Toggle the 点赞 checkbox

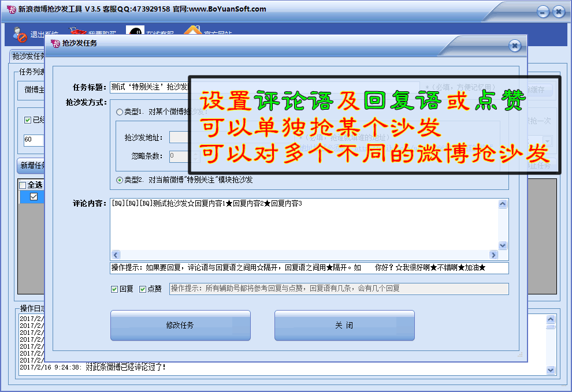[143, 289]
